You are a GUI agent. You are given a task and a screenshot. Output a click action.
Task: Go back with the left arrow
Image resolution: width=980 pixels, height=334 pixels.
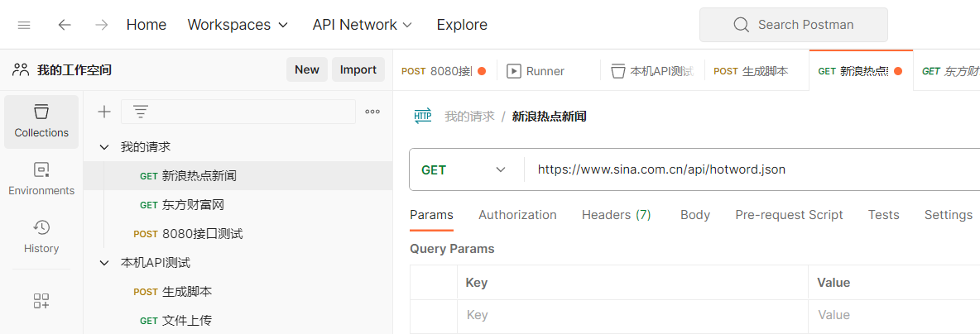coord(65,25)
